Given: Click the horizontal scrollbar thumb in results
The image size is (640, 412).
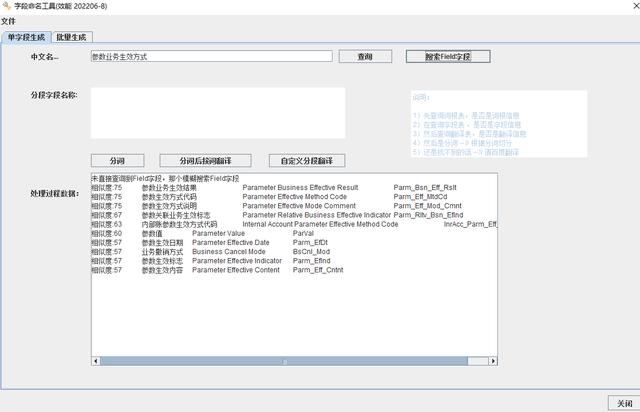Looking at the screenshot, I should [x=287, y=362].
